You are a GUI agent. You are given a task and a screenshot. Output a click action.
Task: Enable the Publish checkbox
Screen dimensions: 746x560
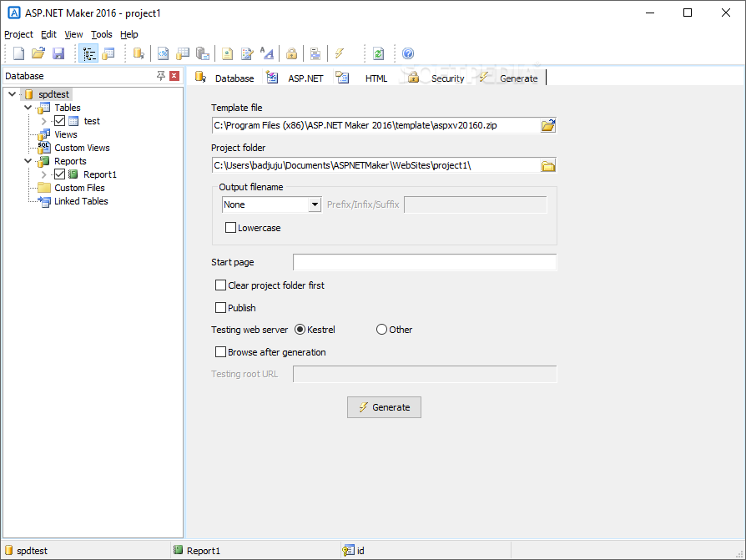221,308
